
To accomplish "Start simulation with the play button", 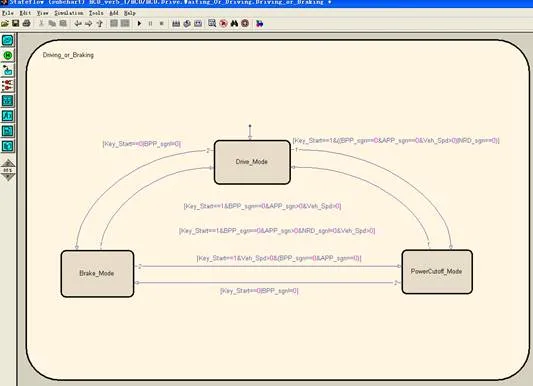I will tap(139, 23).
